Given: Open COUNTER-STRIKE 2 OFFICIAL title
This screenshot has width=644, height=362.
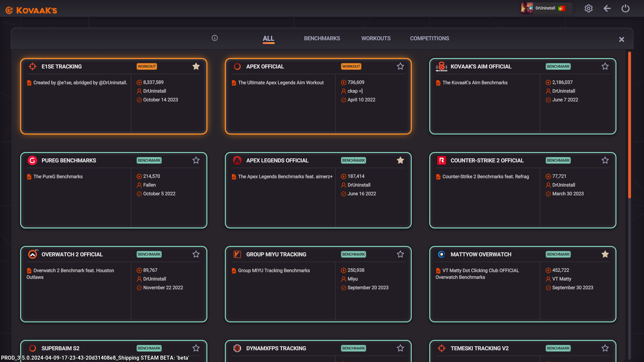Looking at the screenshot, I should coord(487,160).
